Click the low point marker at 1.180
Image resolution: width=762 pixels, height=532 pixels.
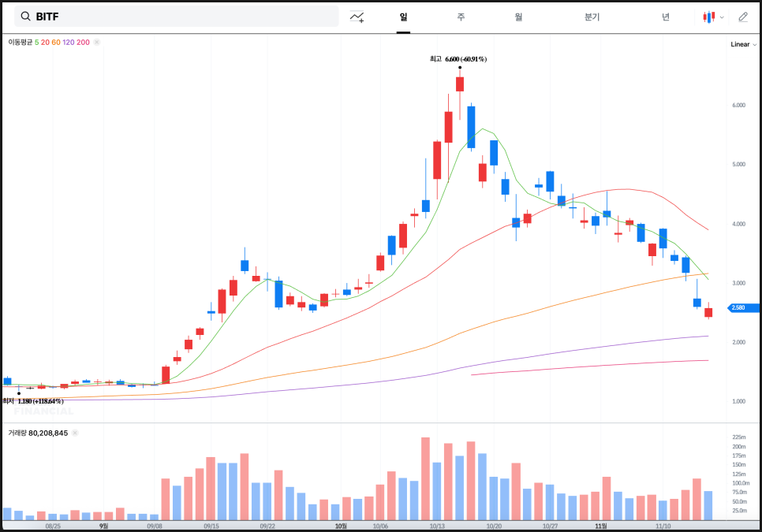(18, 392)
